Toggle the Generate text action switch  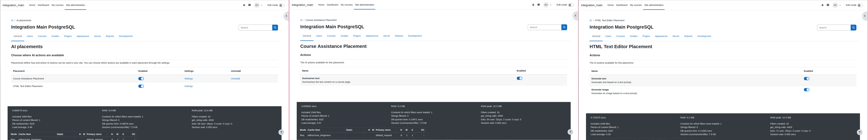(x=807, y=79)
